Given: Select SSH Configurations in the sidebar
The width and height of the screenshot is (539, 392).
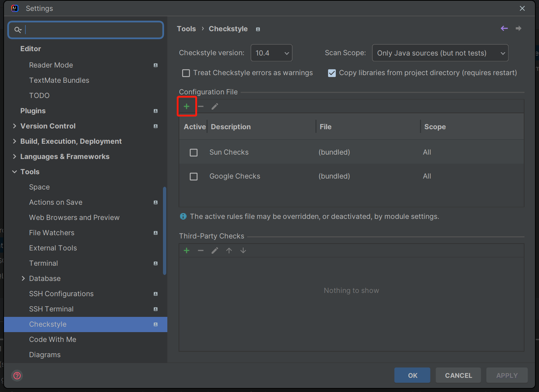Looking at the screenshot, I should click(x=61, y=294).
